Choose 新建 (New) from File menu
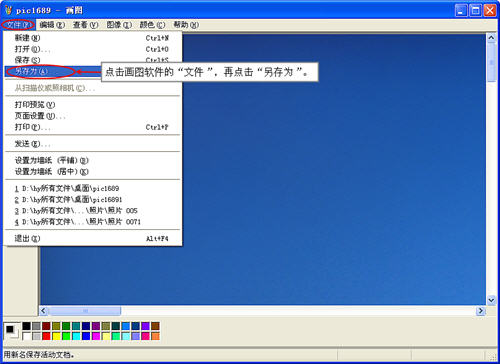 click(x=93, y=38)
